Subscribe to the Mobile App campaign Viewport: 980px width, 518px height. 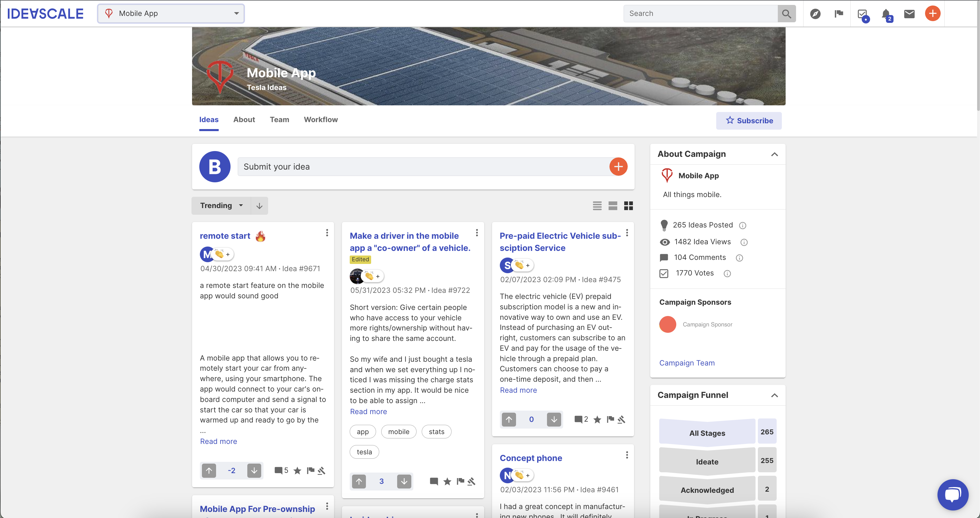pos(749,121)
